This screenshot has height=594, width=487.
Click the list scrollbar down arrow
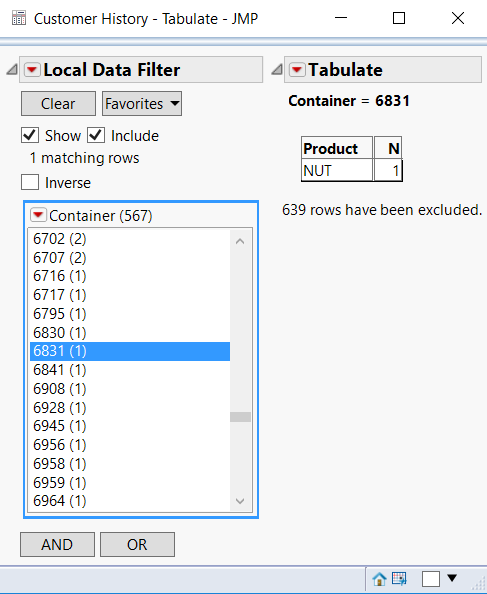tap(240, 501)
